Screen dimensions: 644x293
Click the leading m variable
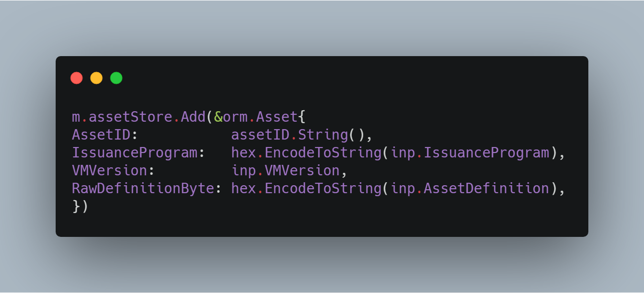coord(76,118)
